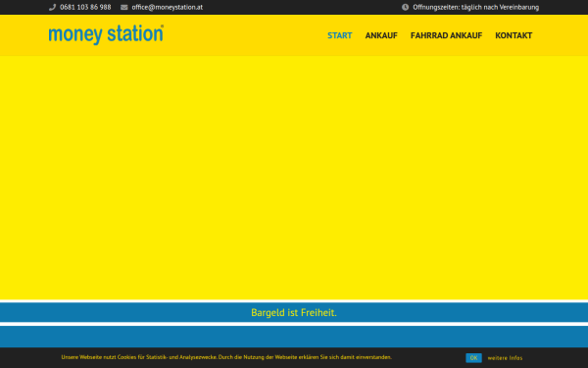The height and width of the screenshot is (368, 588).
Task: Select the START menu item
Action: [x=340, y=35]
